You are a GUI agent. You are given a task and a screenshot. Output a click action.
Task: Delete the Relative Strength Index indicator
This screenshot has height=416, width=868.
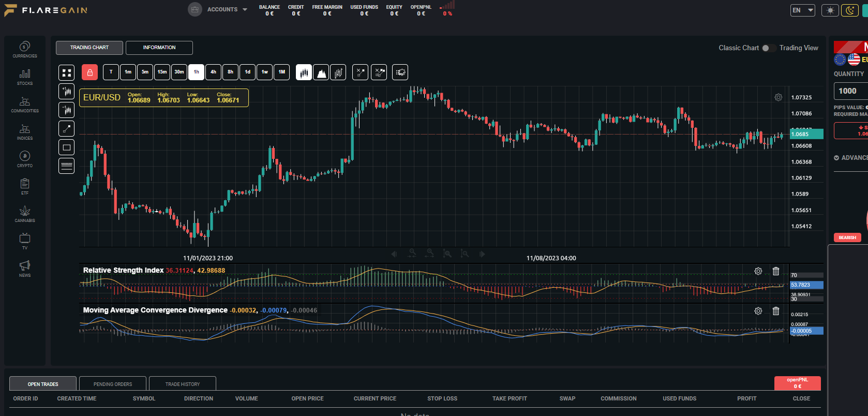pos(776,271)
